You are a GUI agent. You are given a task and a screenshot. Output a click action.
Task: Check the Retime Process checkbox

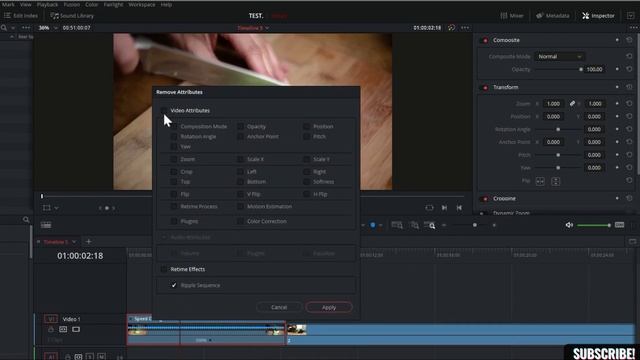174,207
